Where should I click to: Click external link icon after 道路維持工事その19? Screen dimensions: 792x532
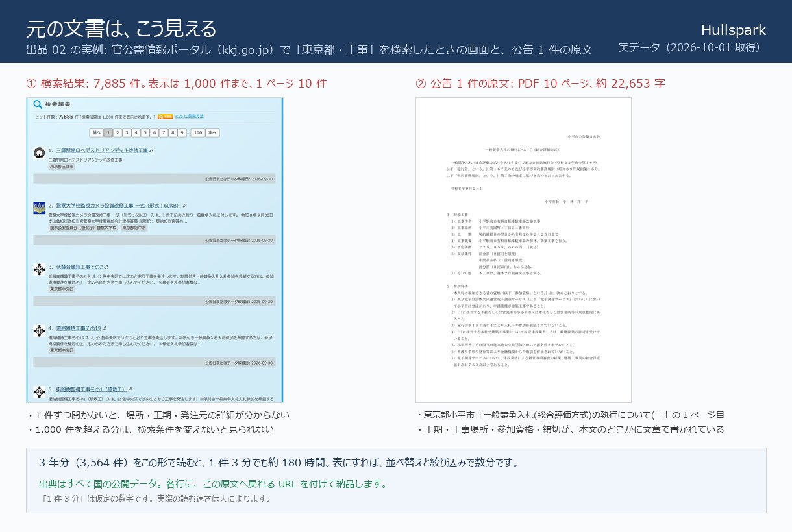pos(105,328)
